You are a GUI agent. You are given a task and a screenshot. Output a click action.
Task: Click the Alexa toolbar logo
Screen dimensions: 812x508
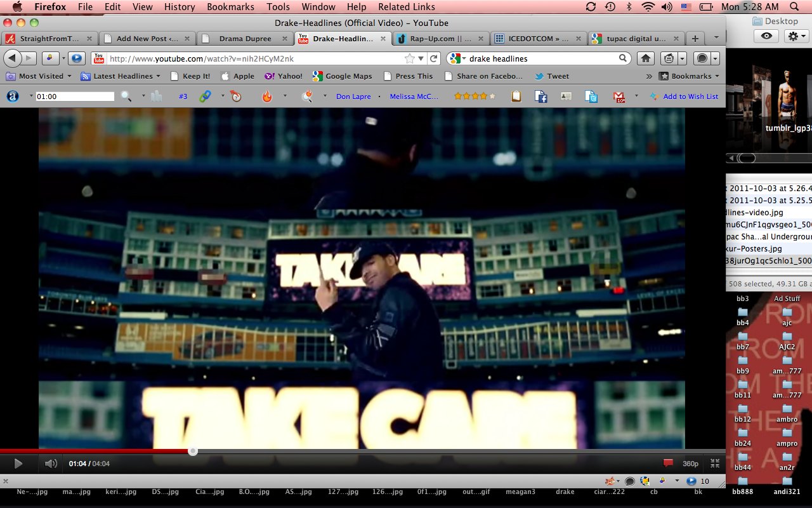(x=12, y=97)
